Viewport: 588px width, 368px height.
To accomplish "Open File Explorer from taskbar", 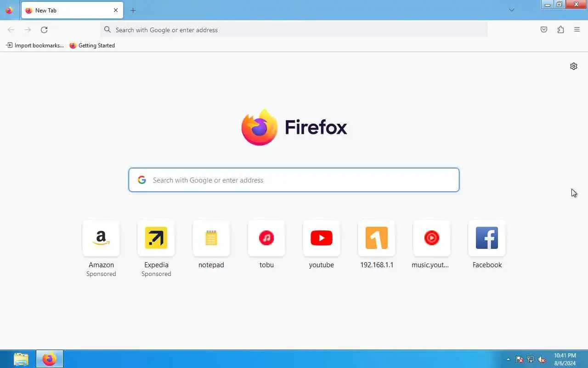I will tap(21, 359).
